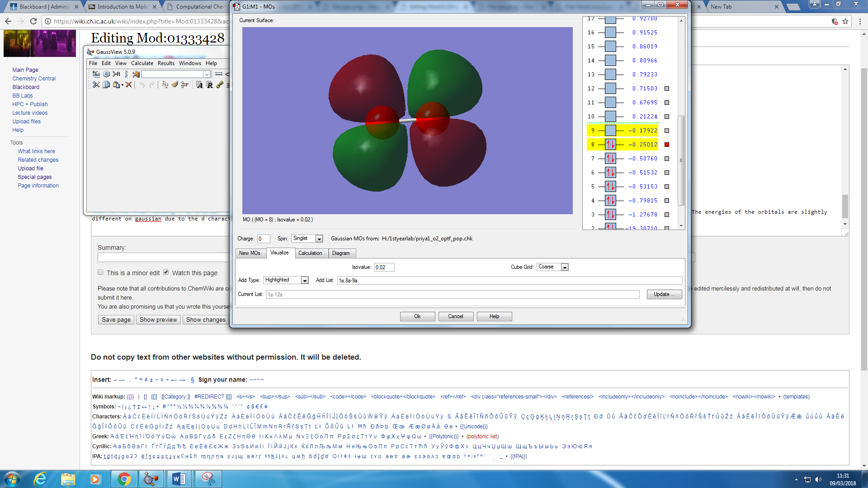Open the Results menu in GaussView
This screenshot has width=868, height=488.
166,63
